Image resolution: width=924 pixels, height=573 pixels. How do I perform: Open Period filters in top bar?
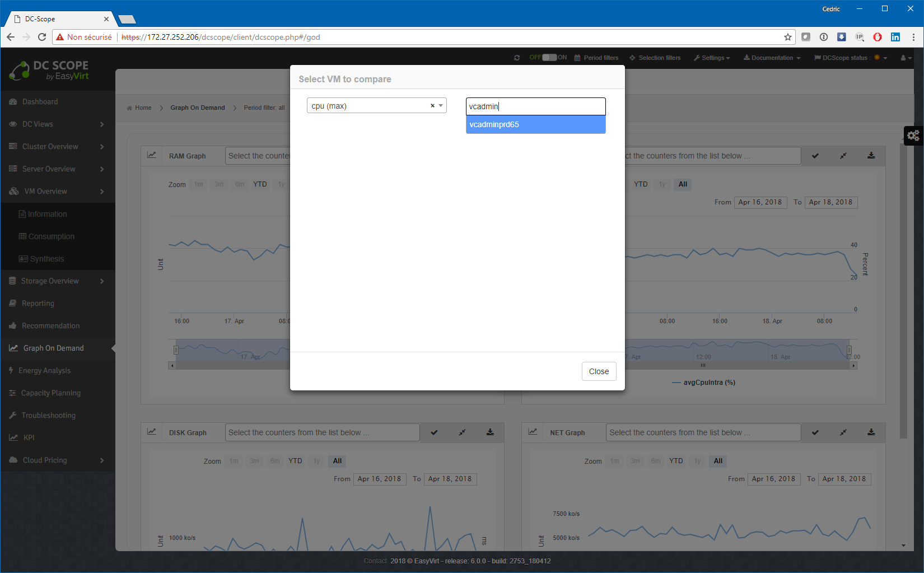[x=596, y=58]
